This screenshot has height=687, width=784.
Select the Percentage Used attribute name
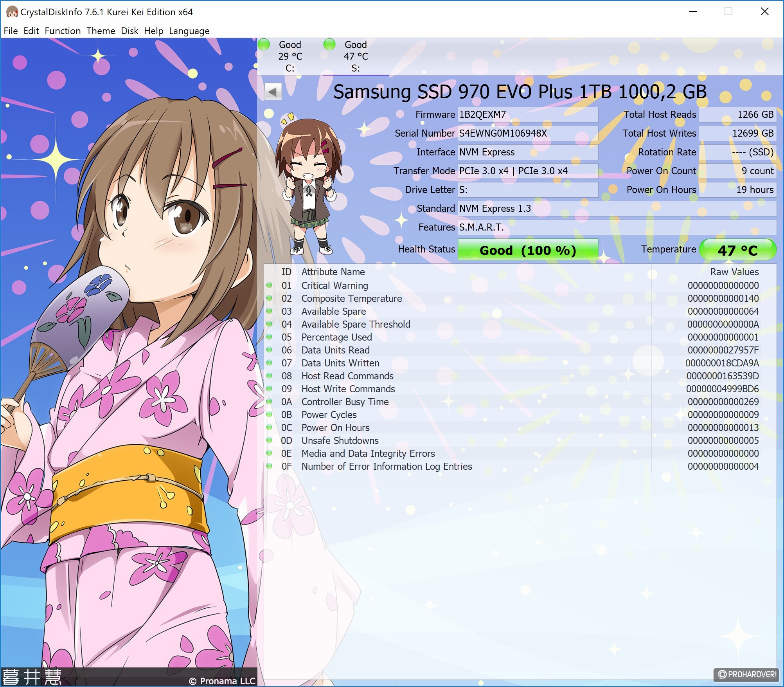click(x=336, y=337)
